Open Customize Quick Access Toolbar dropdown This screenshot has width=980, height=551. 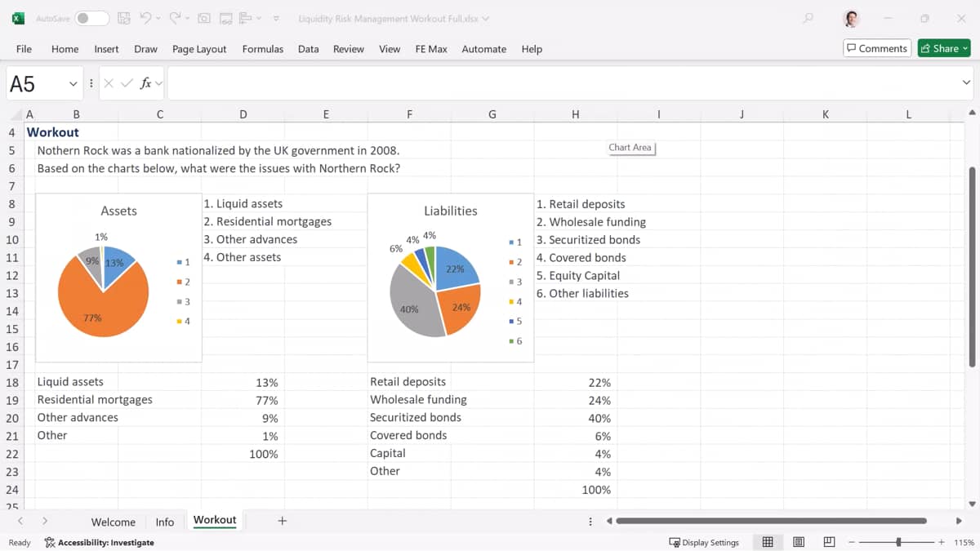click(276, 18)
